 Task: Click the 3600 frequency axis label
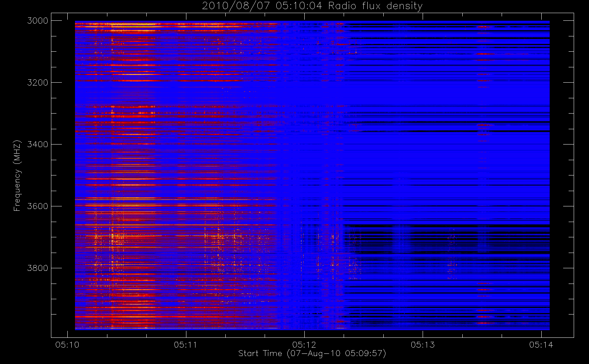(x=38, y=206)
